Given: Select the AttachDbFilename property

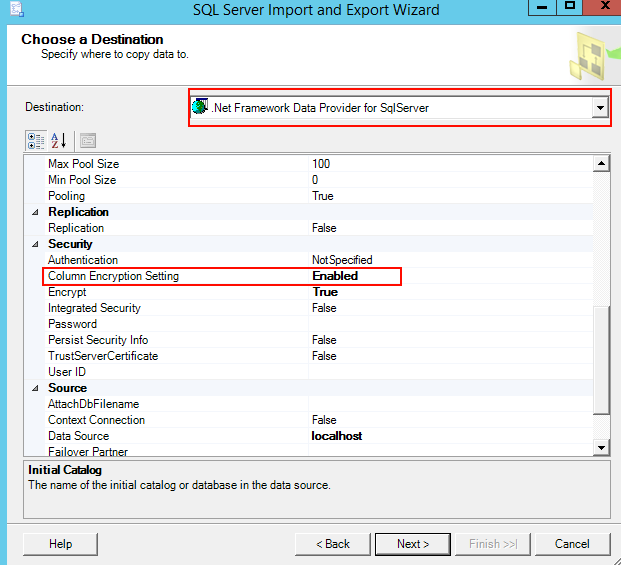Looking at the screenshot, I should click(x=93, y=404).
